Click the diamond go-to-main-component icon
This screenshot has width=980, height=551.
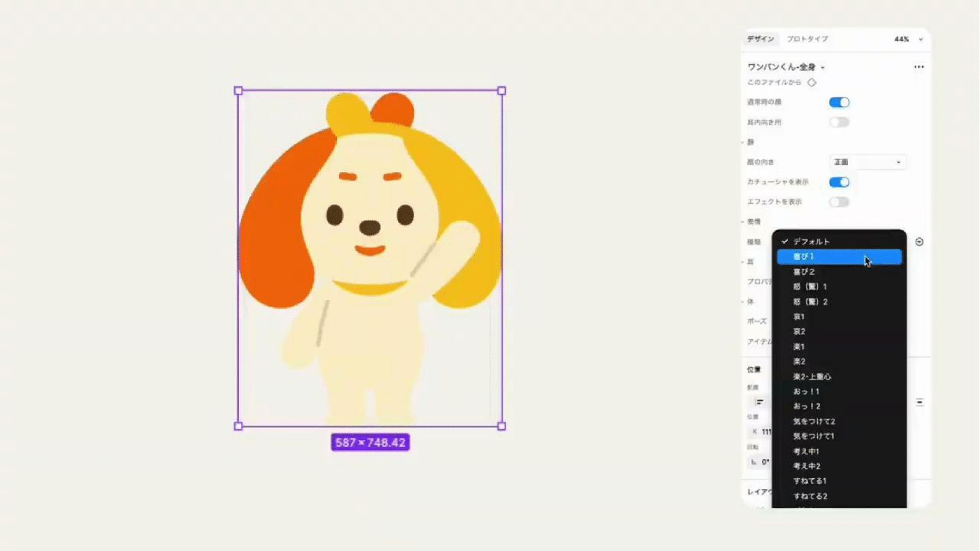[x=812, y=82]
